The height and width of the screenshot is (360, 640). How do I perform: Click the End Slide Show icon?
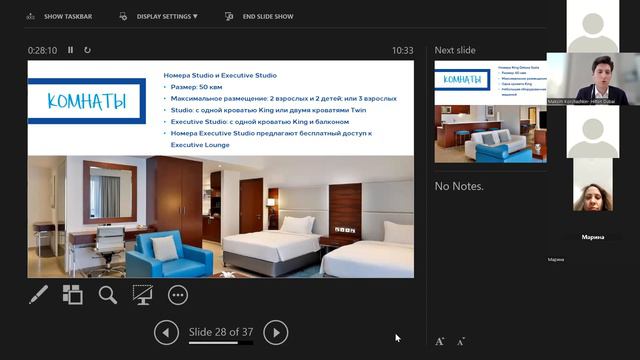tap(229, 16)
